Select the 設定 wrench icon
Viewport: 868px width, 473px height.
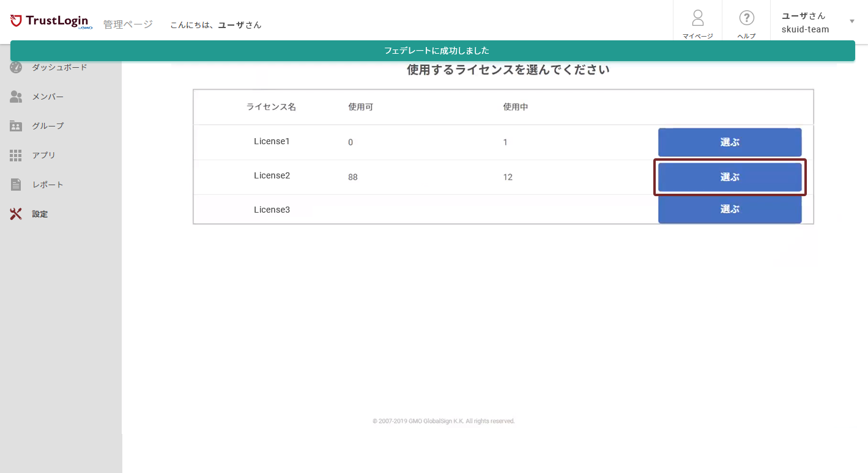tap(16, 213)
